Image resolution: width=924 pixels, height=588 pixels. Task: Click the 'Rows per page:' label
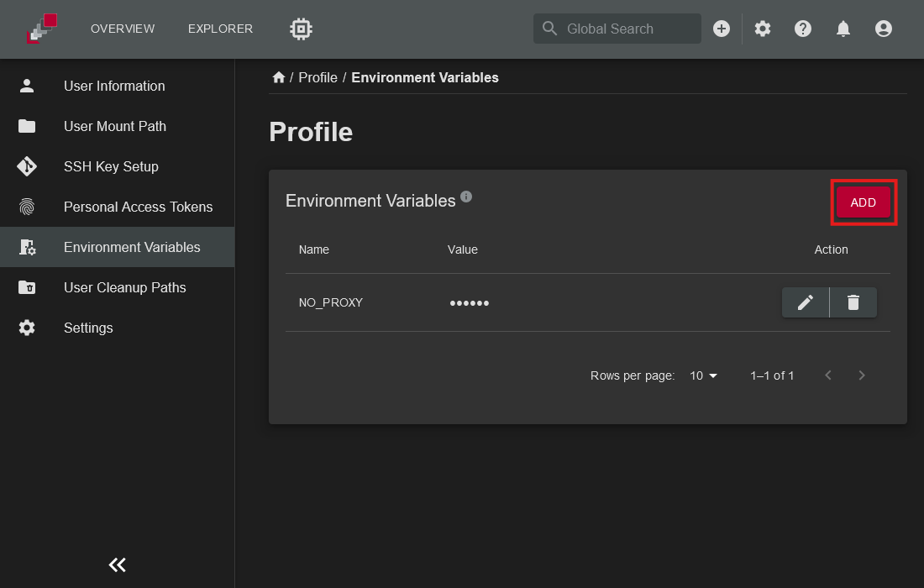[x=633, y=375]
